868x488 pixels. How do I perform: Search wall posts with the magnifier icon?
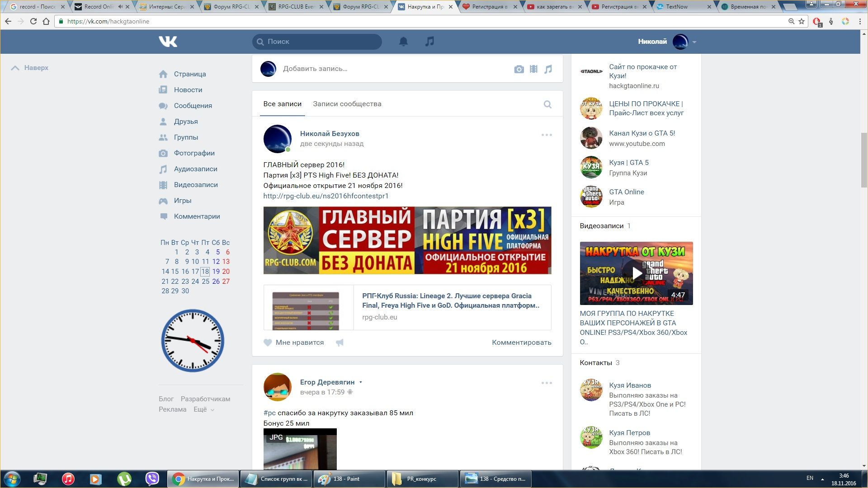click(x=547, y=104)
